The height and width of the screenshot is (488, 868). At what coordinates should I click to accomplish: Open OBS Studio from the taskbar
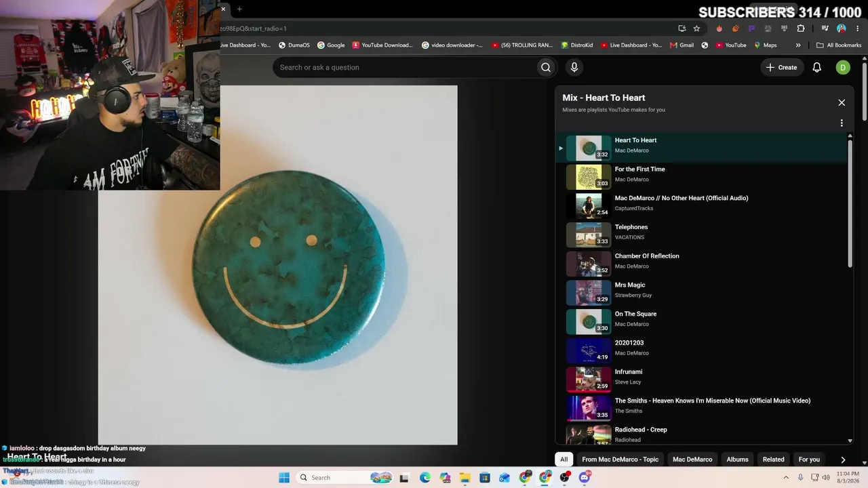click(565, 478)
